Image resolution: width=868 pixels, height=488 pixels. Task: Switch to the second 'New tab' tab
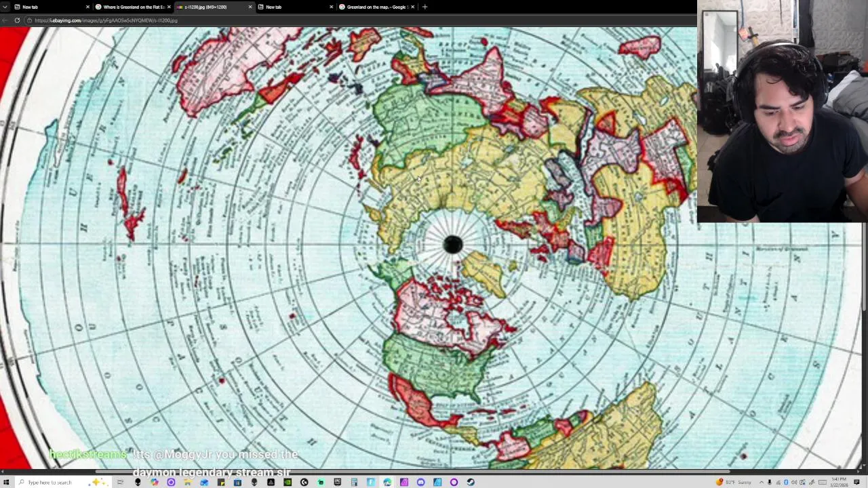(x=296, y=7)
